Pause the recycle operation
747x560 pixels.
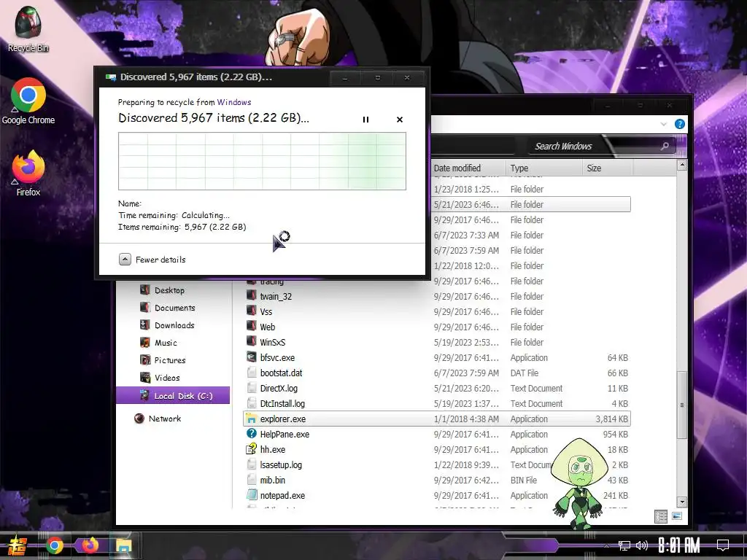pos(365,120)
